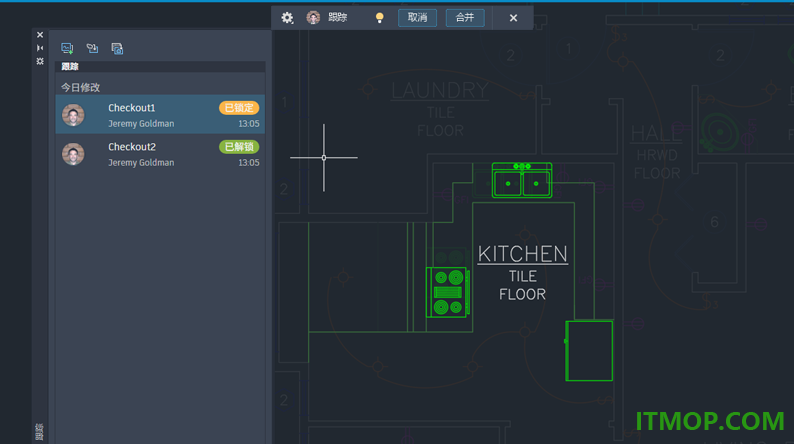Viewport: 794px width, 444px height.
Task: Click the 已解锁 unlocked badge
Action: pyautogui.click(x=239, y=147)
